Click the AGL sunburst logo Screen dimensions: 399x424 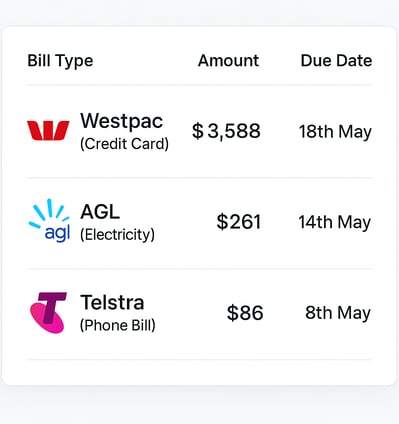click(x=49, y=221)
